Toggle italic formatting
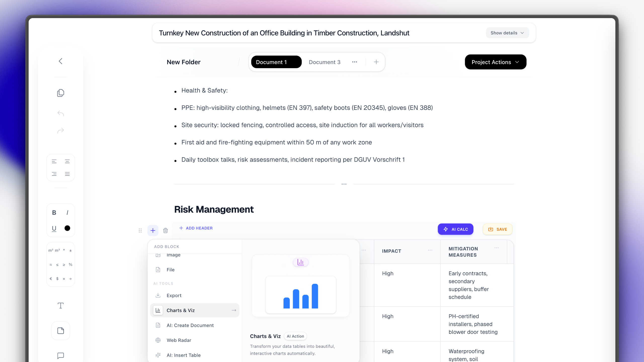Image resolution: width=644 pixels, height=362 pixels. (x=67, y=213)
